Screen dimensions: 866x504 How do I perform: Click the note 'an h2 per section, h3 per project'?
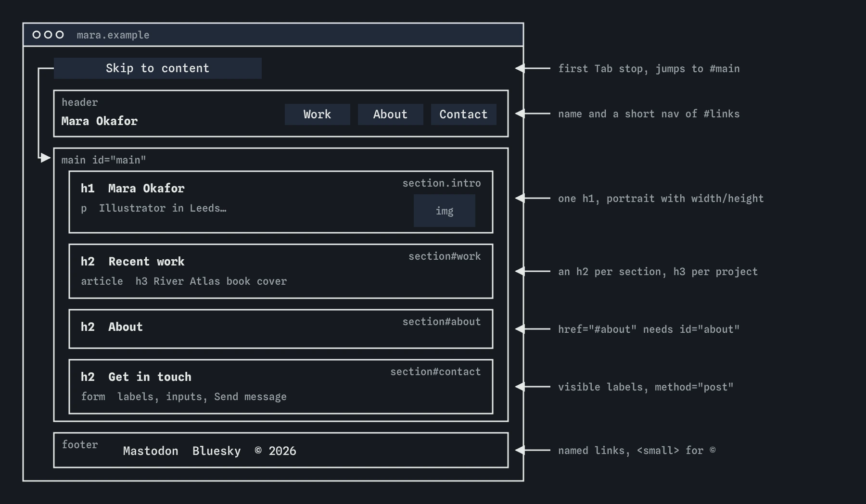658,272
